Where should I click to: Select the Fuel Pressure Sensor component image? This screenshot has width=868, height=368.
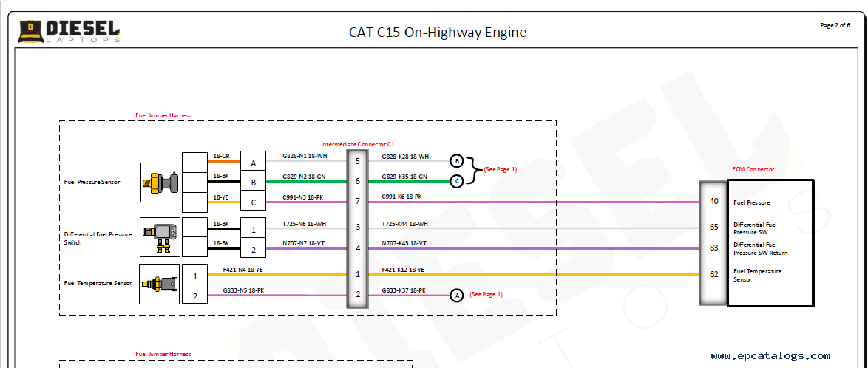(160, 183)
